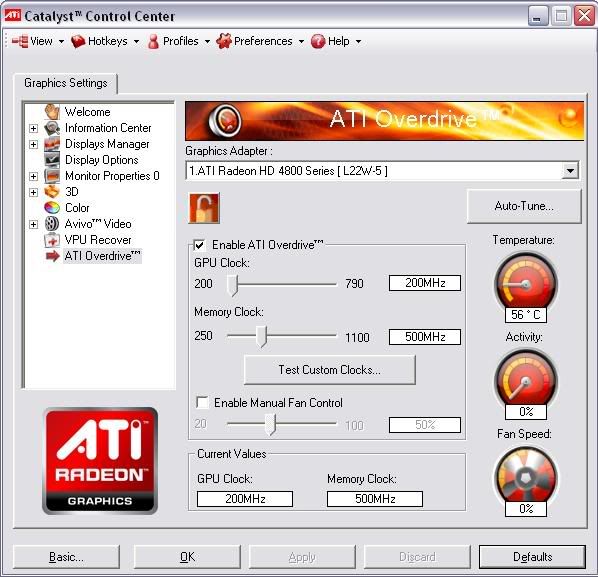Select Color in the settings tree
Image resolution: width=598 pixels, height=577 pixels.
click(x=77, y=208)
